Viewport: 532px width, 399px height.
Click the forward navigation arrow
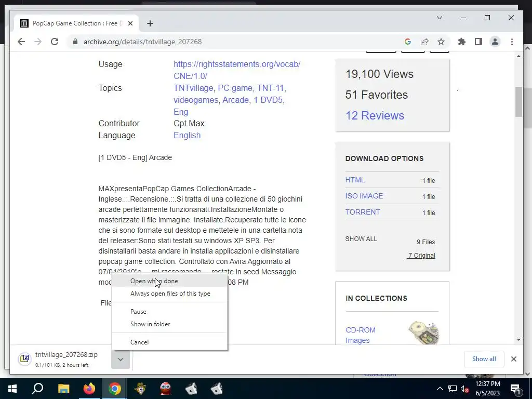pos(37,42)
